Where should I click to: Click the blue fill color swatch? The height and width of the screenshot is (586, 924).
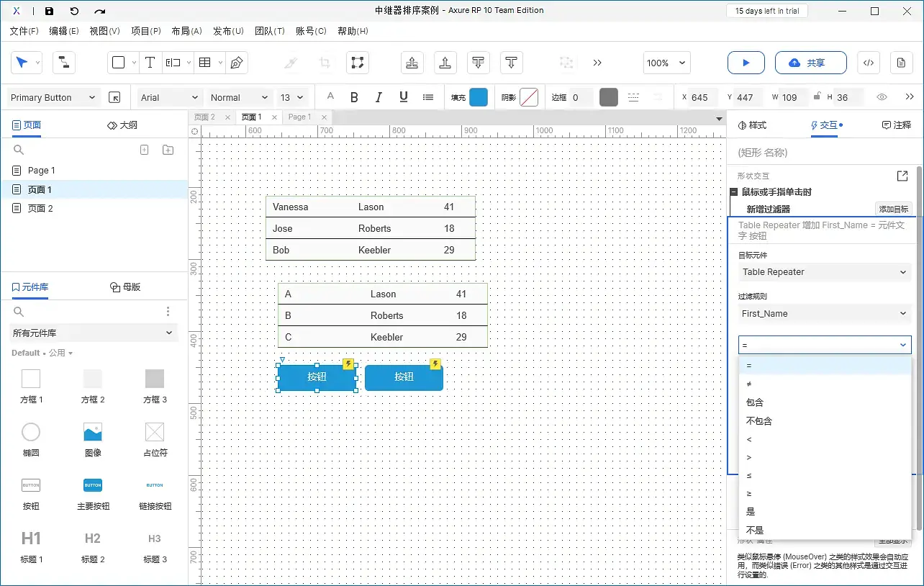pyautogui.click(x=479, y=97)
